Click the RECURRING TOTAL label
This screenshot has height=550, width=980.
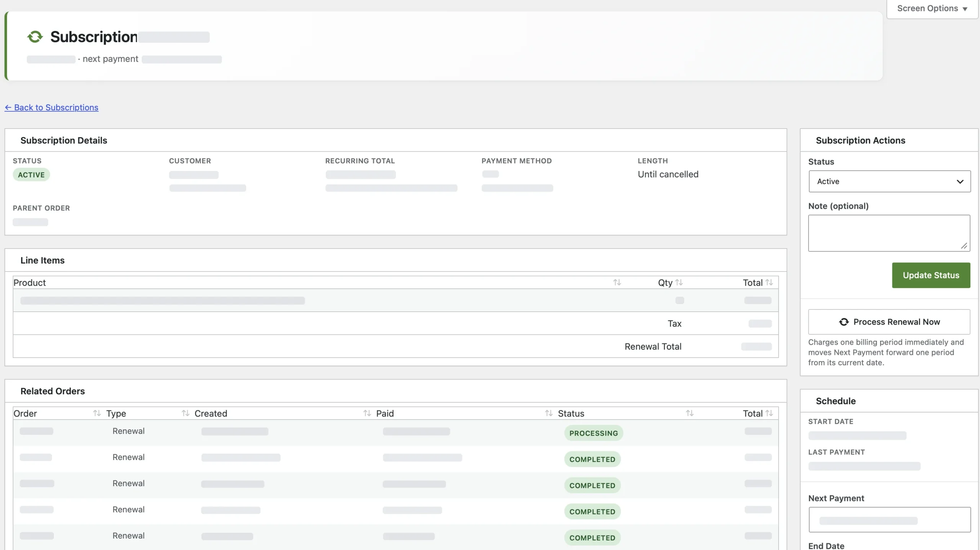[360, 161]
